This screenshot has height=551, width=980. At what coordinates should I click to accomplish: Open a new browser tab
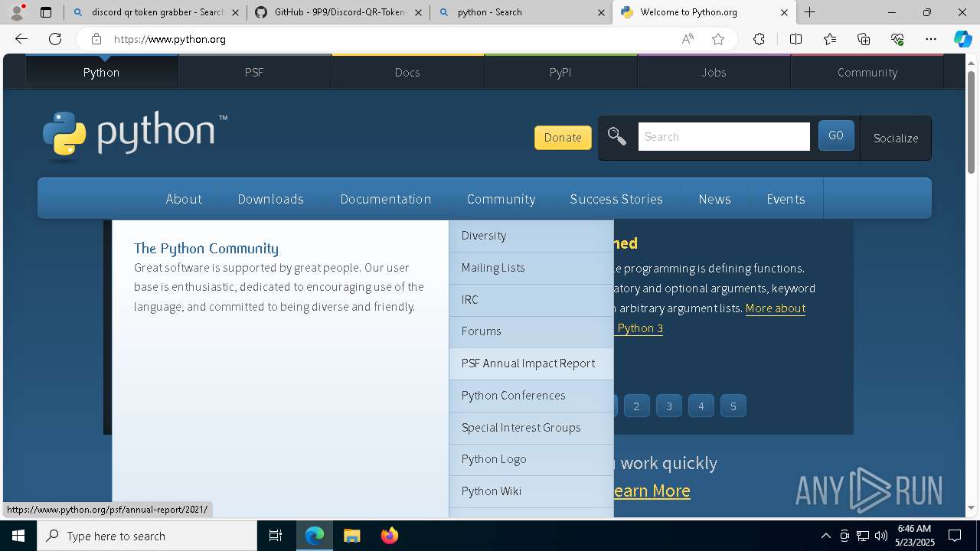(x=809, y=12)
